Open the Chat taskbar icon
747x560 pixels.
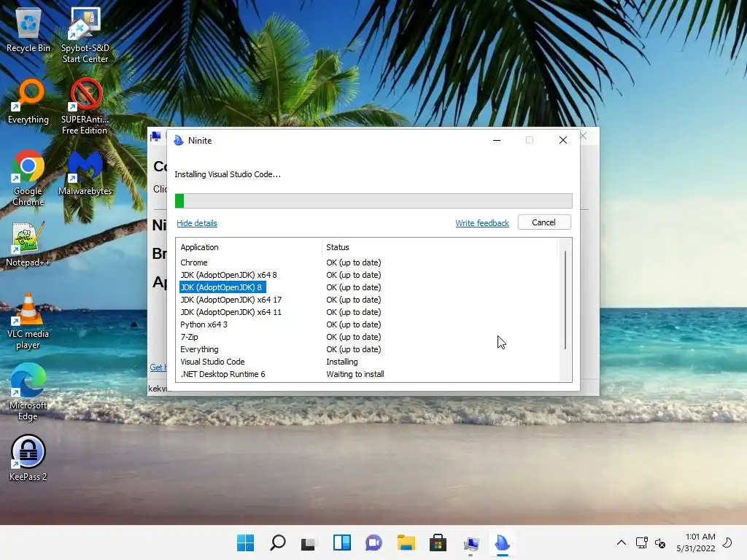pos(374,542)
